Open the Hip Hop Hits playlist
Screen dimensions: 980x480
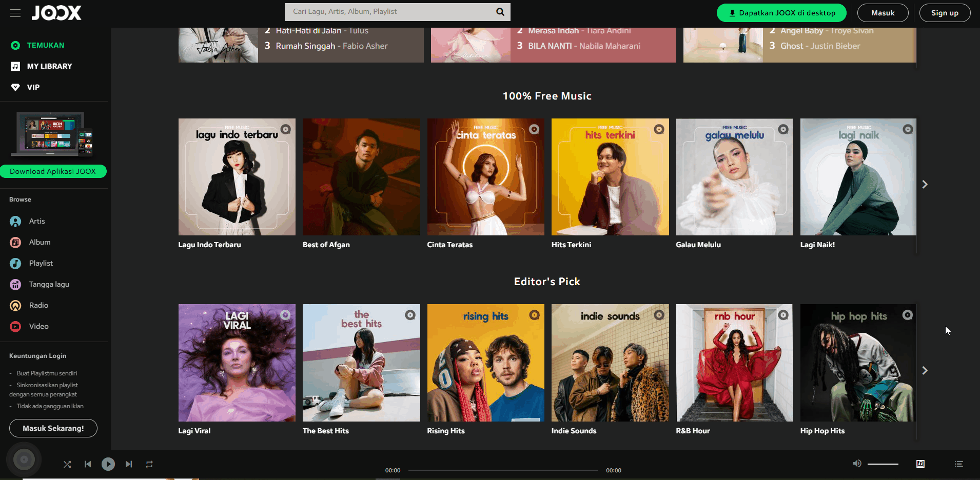point(857,363)
